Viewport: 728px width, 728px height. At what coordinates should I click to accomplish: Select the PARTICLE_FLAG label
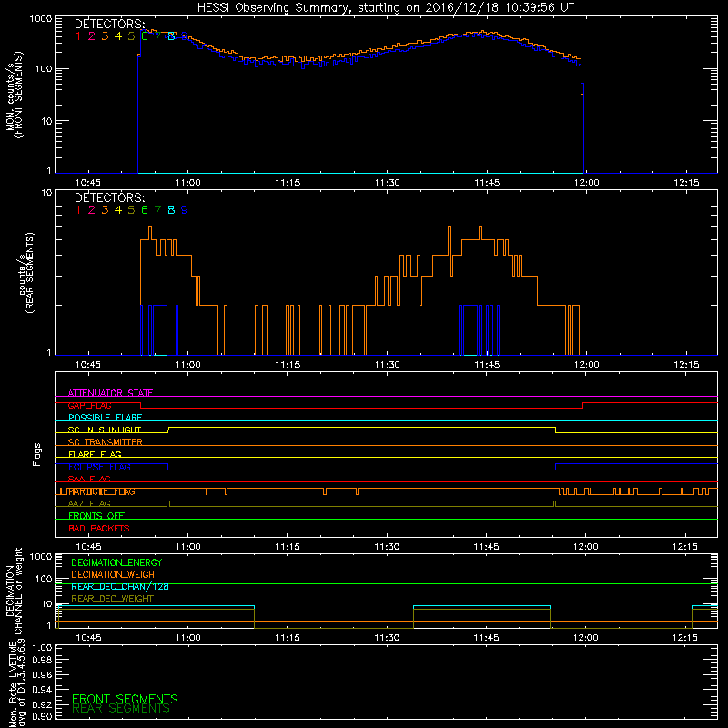click(x=102, y=491)
